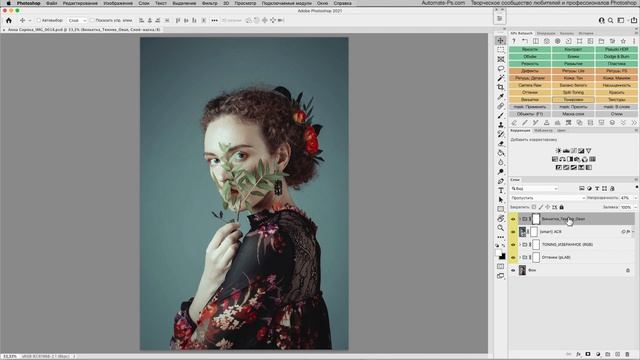The image size is (640, 360).
Task: Open the layer filter Вид dropdown
Action: pyautogui.click(x=534, y=189)
